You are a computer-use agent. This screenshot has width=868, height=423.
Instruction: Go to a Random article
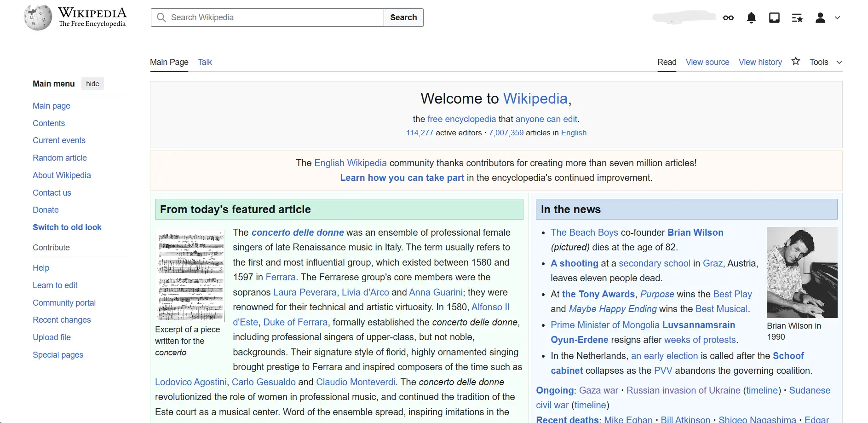[60, 158]
